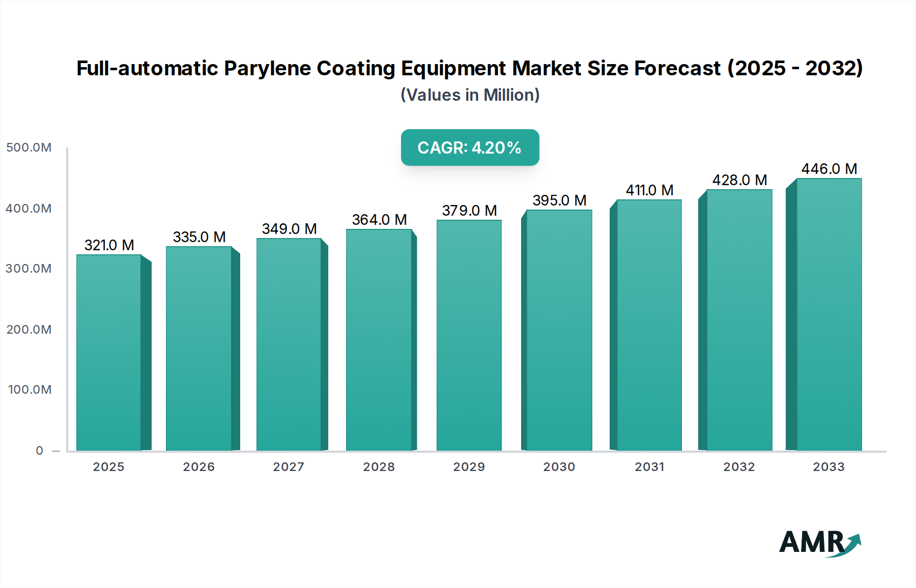Viewport: 916px width, 588px height.
Task: Select the 2026 bar
Action: [199, 348]
